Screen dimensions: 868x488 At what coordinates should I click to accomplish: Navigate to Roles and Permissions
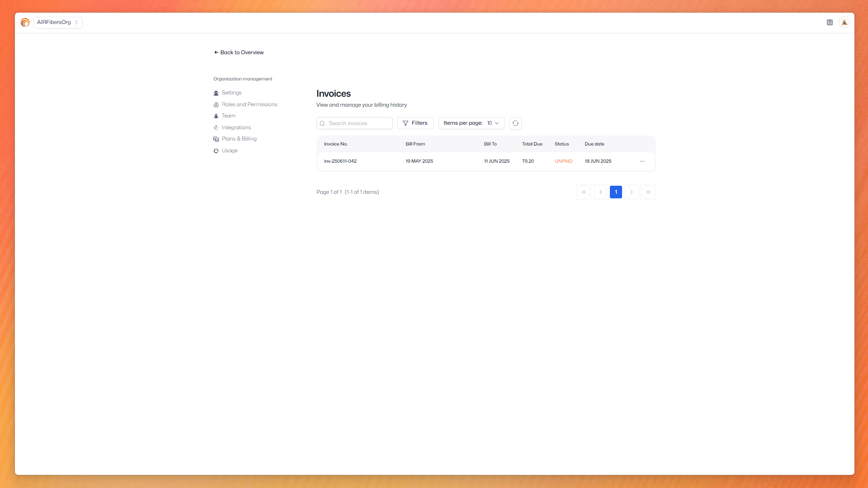(x=249, y=104)
